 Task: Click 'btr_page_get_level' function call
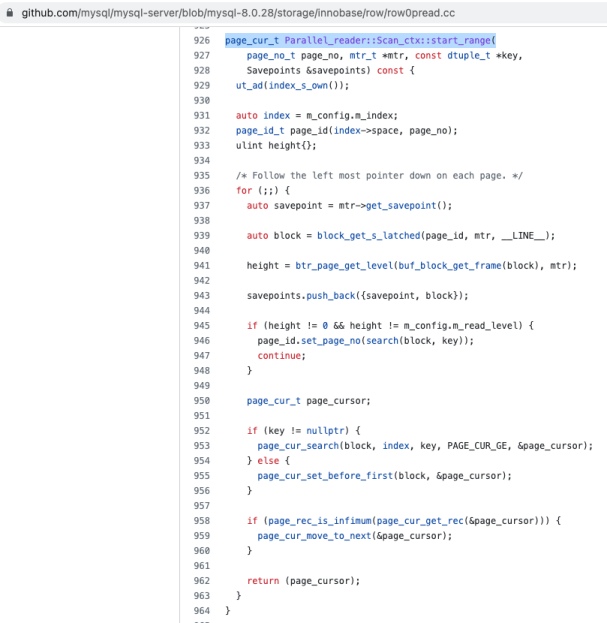[344, 266]
